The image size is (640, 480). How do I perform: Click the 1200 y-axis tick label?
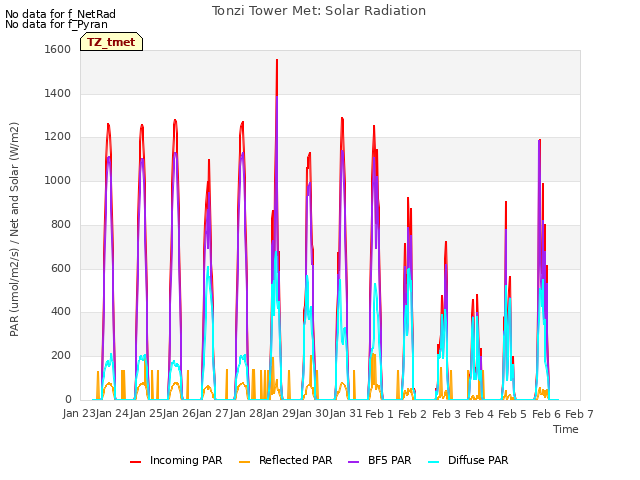[58, 137]
